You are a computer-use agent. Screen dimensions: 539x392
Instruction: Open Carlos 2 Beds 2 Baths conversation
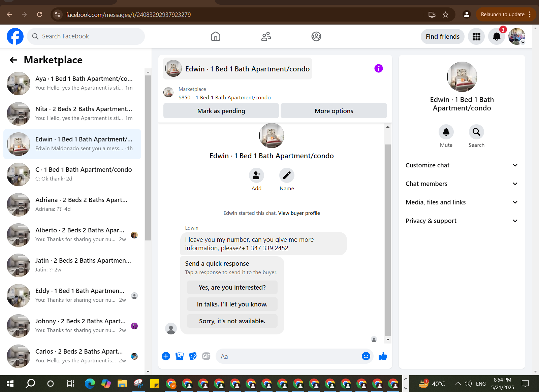click(72, 356)
